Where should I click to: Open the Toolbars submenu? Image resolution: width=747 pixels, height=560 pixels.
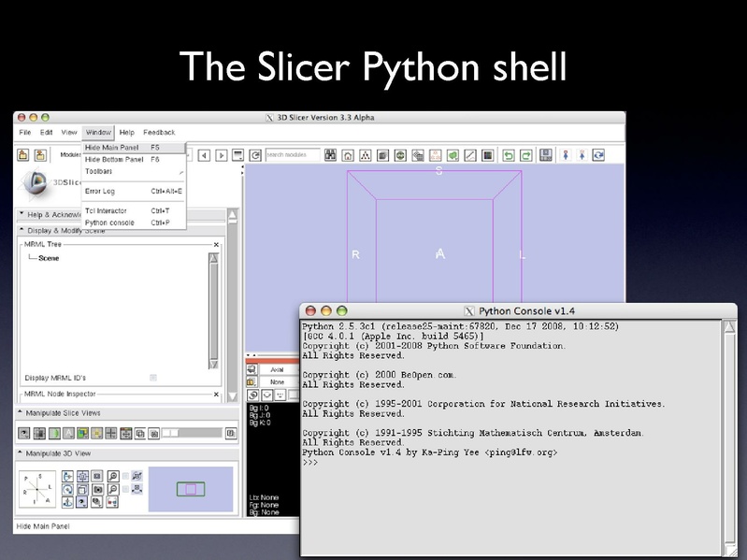pos(134,171)
